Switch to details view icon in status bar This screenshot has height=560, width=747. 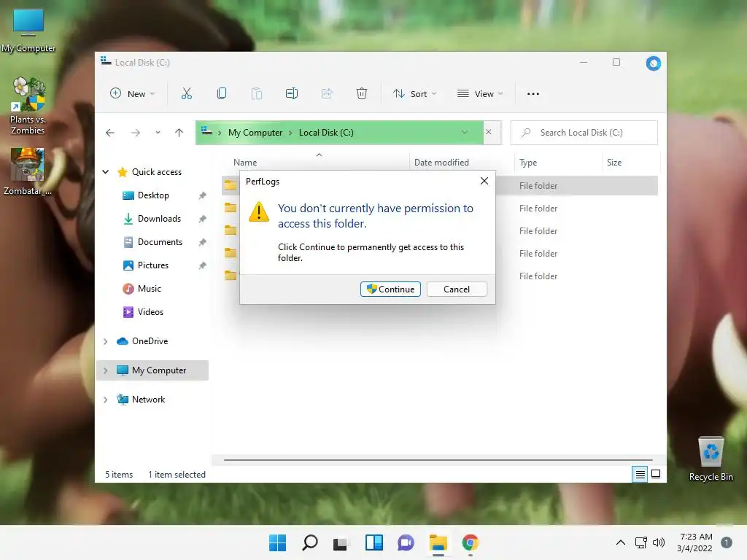click(640, 474)
